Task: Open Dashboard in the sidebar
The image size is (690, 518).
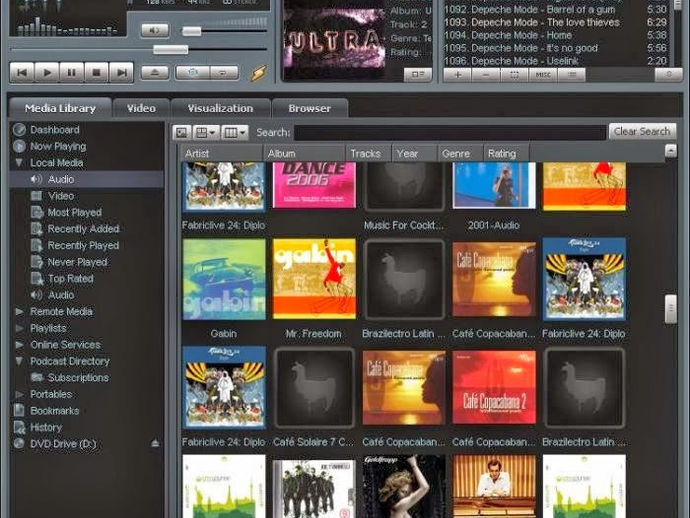Action: click(x=55, y=130)
